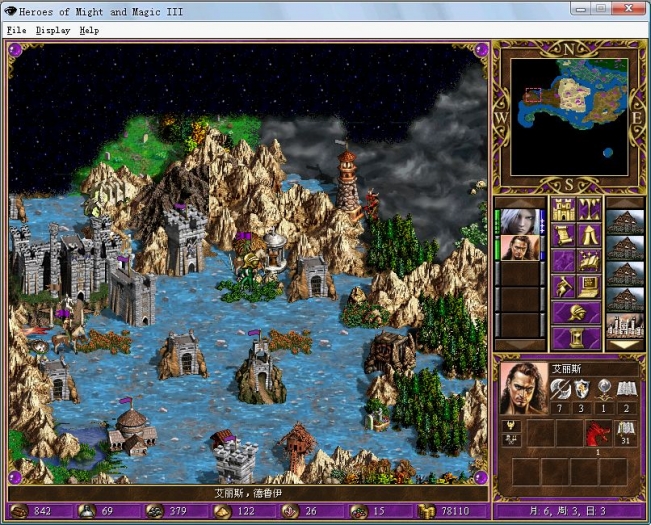Click the round domed hut with purple flag

tap(131, 427)
